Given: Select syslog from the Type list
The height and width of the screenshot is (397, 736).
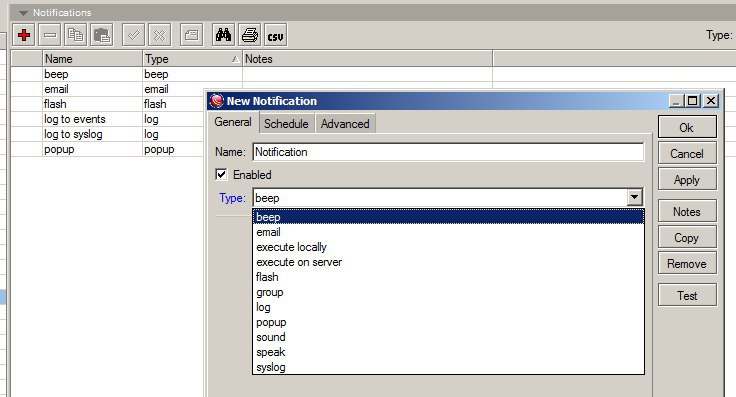Looking at the screenshot, I should pyautogui.click(x=448, y=367).
